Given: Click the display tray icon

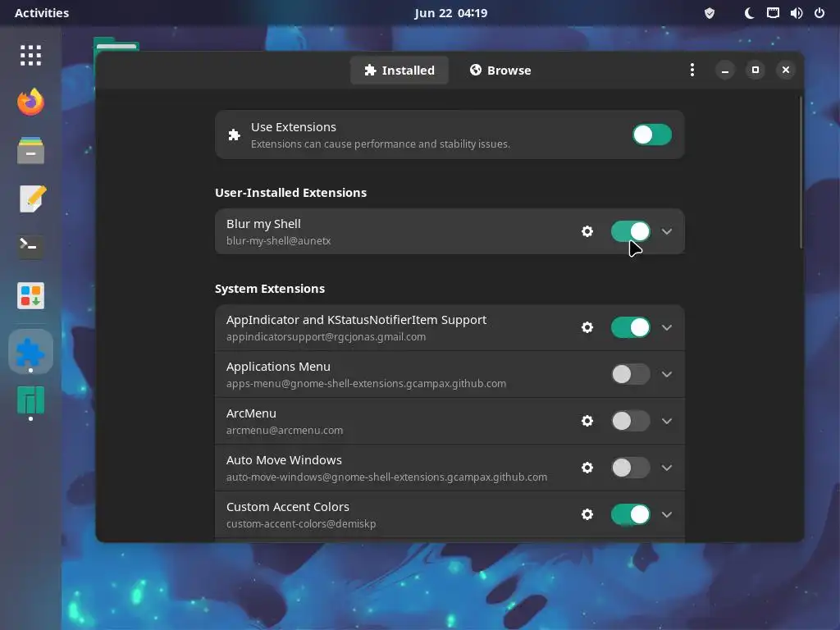Looking at the screenshot, I should tap(773, 13).
